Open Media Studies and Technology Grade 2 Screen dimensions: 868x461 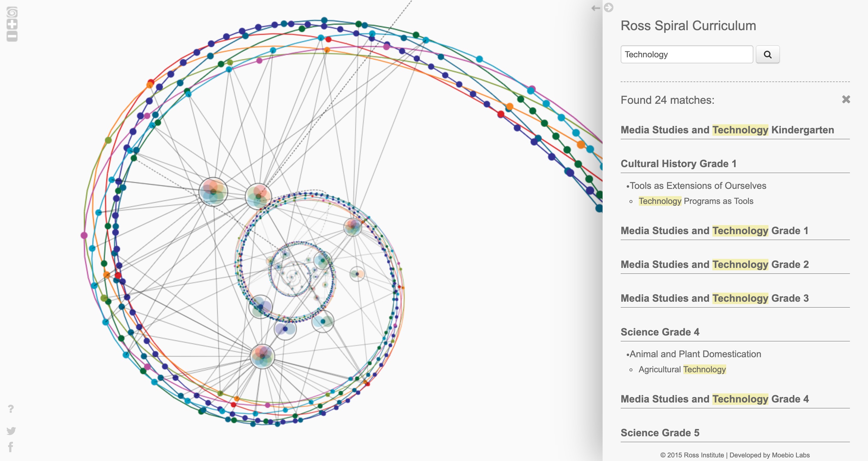click(x=714, y=265)
